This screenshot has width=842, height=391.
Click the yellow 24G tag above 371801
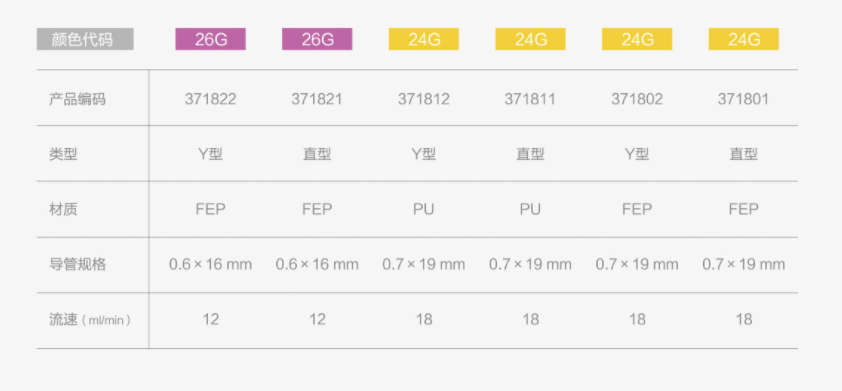(744, 39)
